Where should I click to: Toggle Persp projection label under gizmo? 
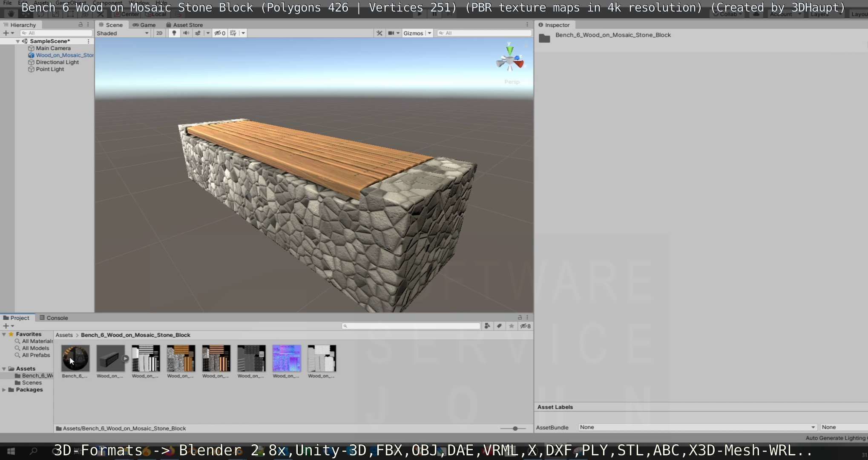512,82
